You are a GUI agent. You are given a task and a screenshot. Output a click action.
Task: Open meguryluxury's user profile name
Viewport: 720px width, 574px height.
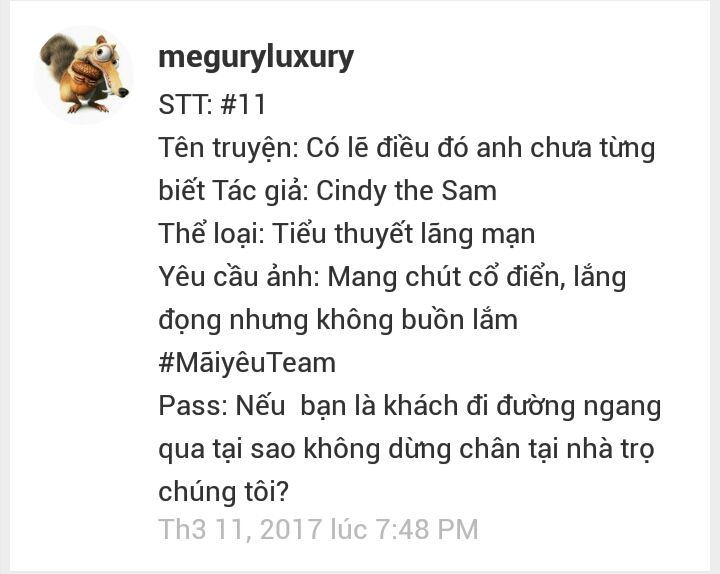[x=256, y=57]
